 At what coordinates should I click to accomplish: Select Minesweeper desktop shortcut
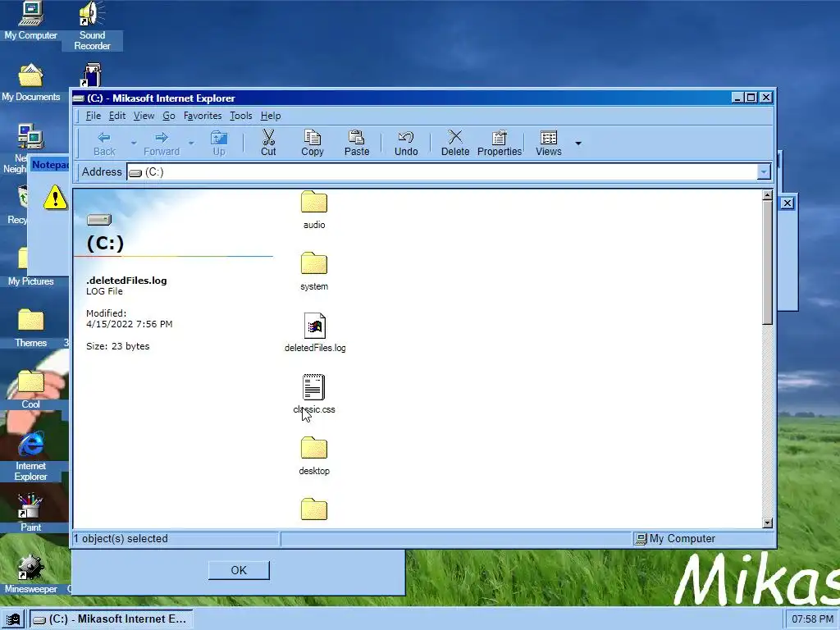point(30,574)
